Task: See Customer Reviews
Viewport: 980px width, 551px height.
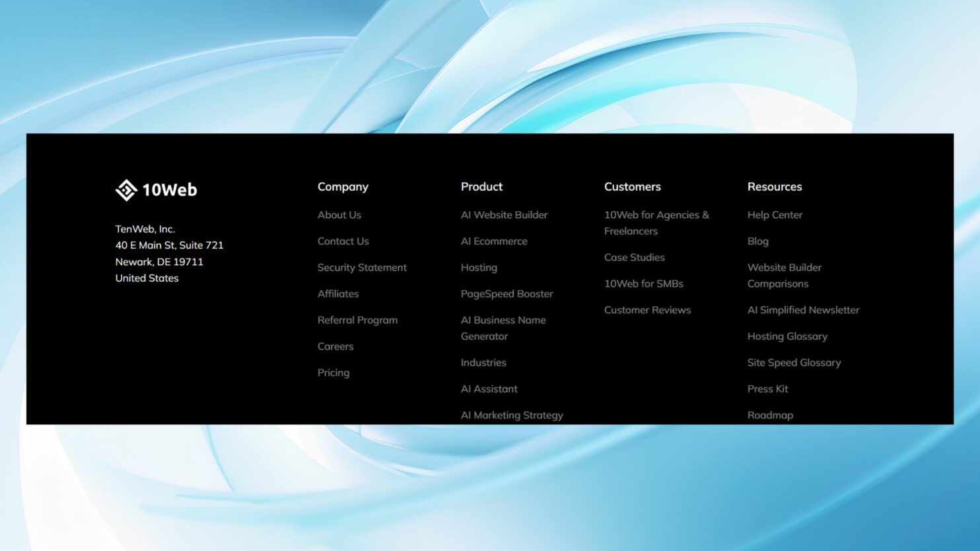Action: coord(647,309)
